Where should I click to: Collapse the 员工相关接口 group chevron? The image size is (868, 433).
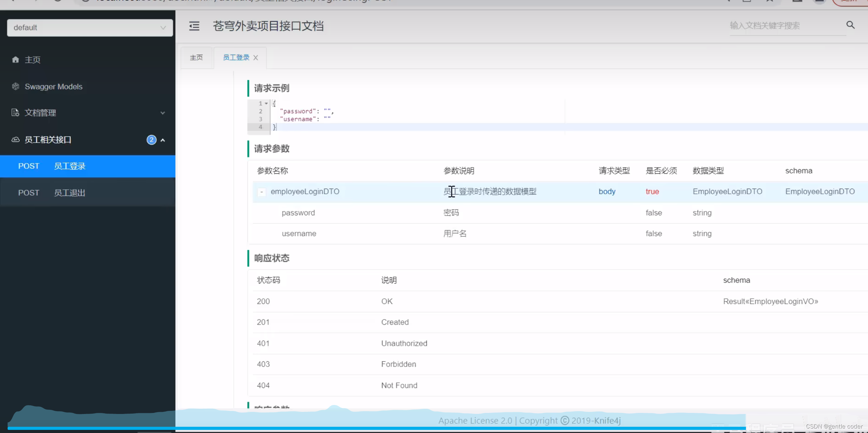[163, 140]
